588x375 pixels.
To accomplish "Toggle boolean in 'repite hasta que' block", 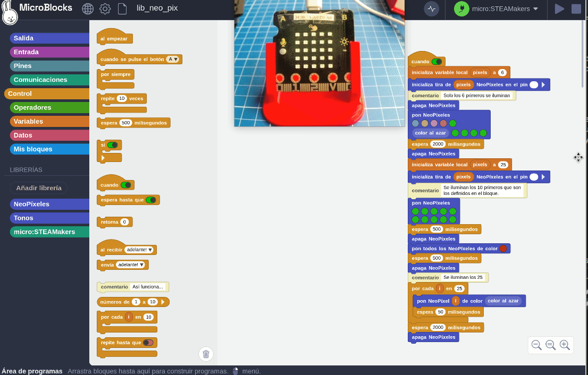I will [x=148, y=343].
